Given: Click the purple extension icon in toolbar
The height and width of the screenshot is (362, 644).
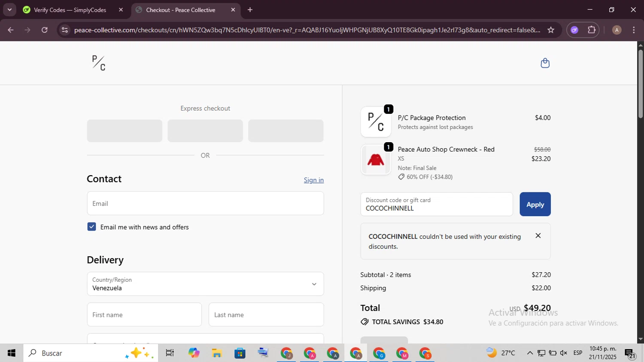Looking at the screenshot, I should pos(574,30).
